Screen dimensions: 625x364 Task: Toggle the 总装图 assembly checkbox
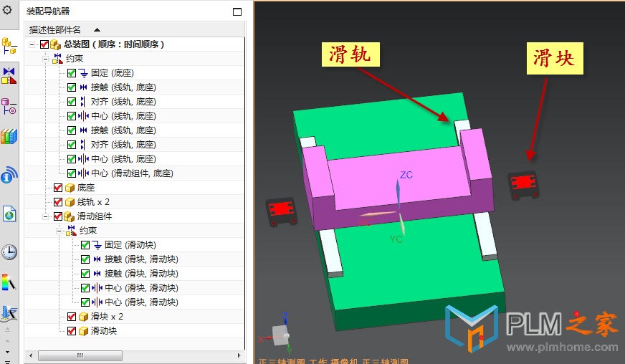[44, 44]
